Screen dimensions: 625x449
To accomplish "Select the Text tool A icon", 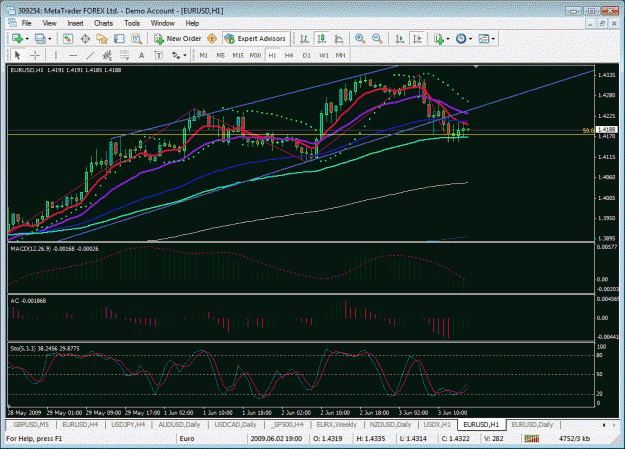I will [x=142, y=55].
